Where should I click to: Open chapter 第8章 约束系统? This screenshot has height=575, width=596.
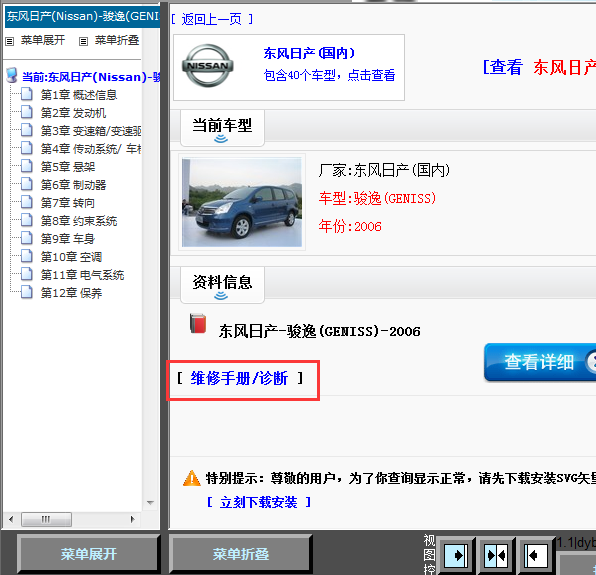79,221
